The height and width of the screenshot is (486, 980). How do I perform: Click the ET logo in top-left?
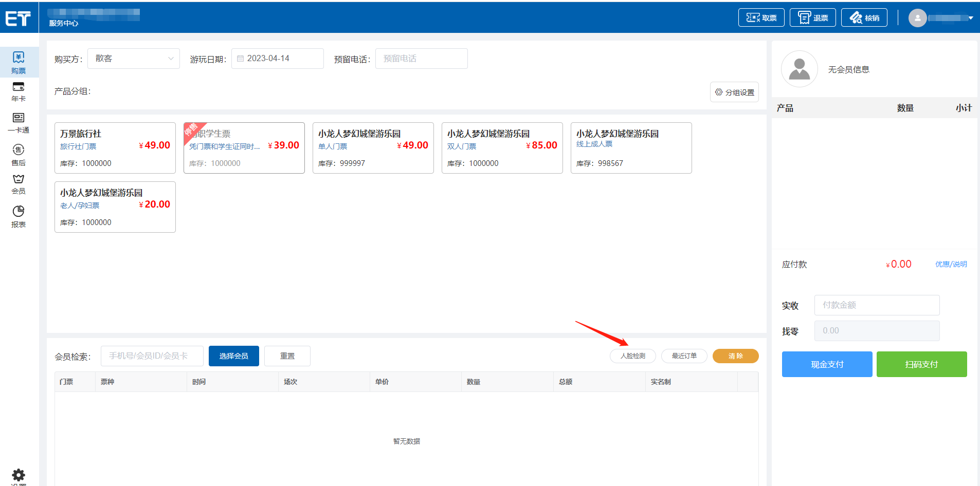click(19, 18)
